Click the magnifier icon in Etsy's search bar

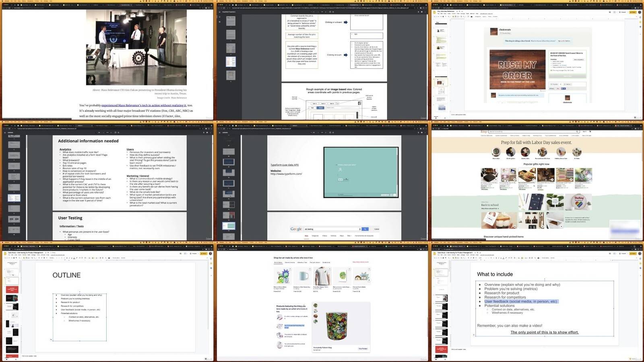click(x=577, y=132)
